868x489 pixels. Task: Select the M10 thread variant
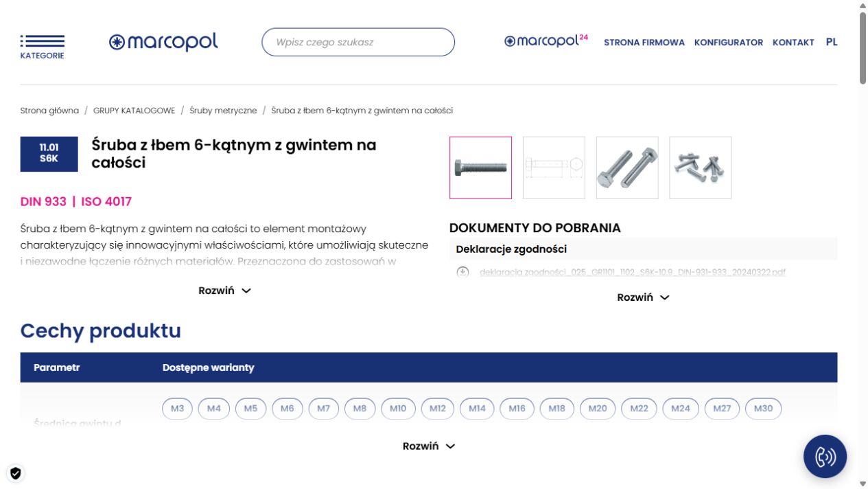tap(398, 409)
